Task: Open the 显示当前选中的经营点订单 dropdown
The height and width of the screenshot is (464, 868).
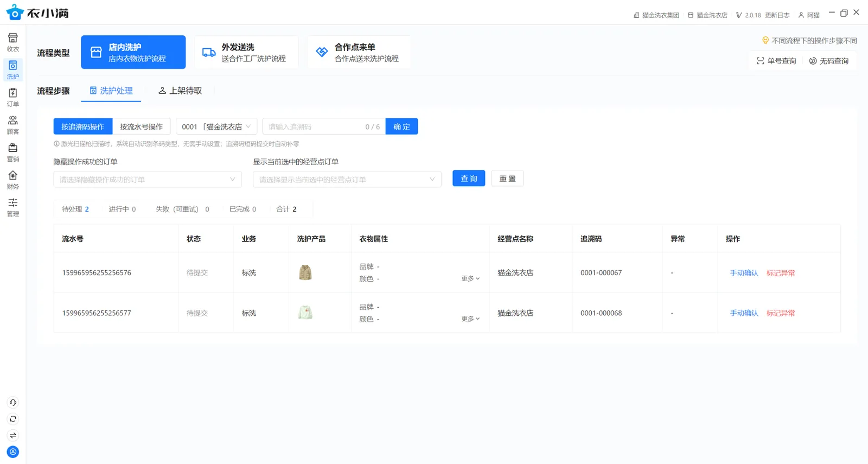Action: tap(347, 179)
